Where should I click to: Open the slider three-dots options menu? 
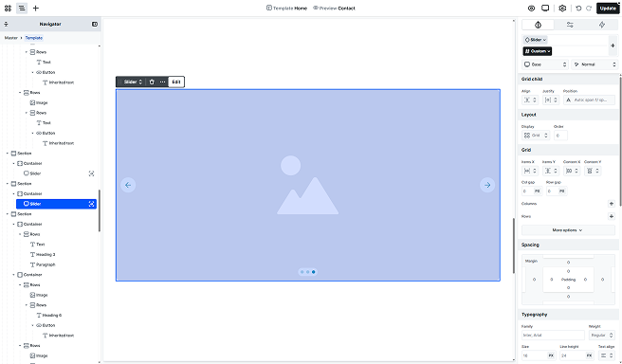[162, 82]
